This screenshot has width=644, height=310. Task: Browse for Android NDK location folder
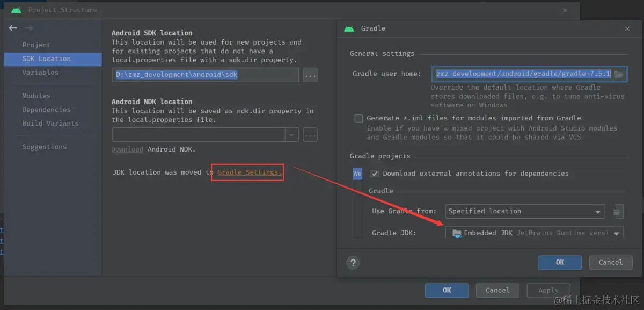pos(310,134)
